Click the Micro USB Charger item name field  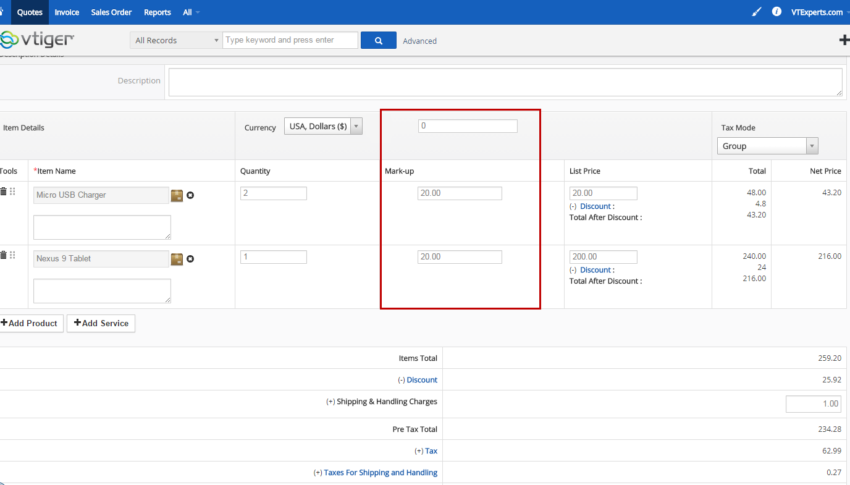[x=101, y=195]
